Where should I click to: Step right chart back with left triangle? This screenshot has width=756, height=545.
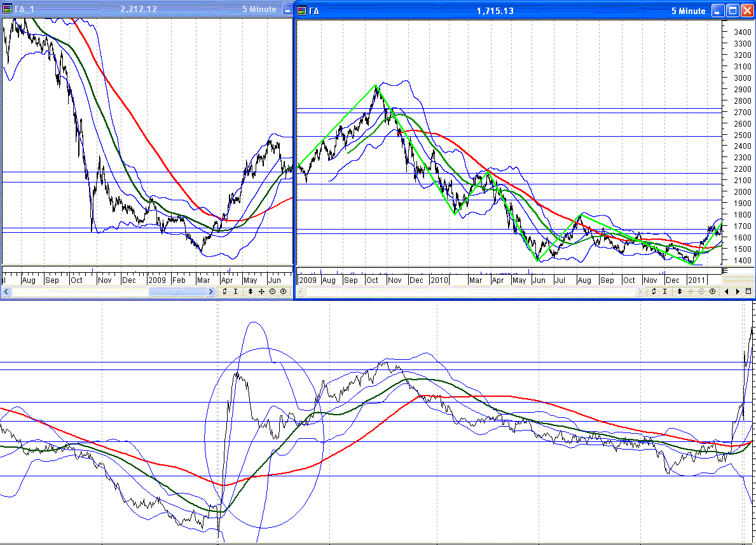[727, 291]
